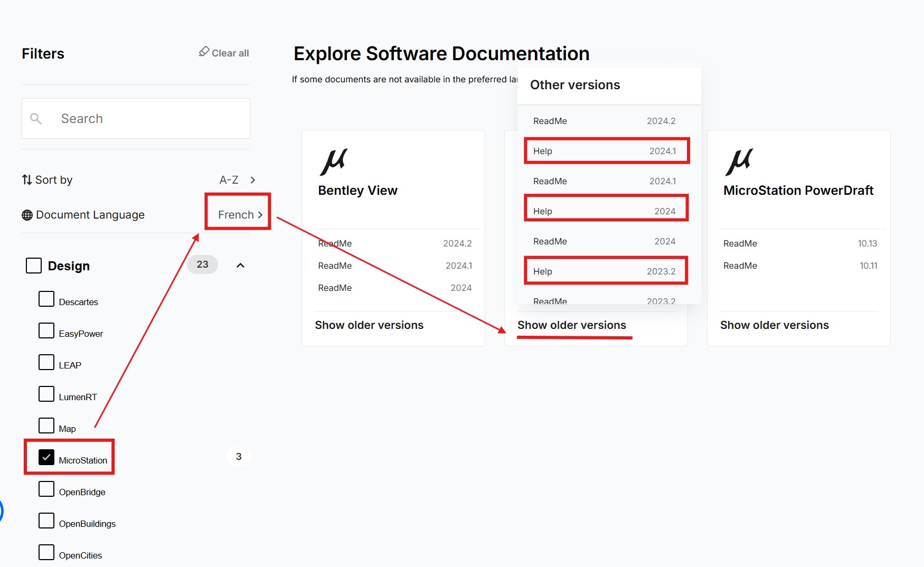
Task: Click the Explore Software Documentation heading
Action: click(x=441, y=54)
